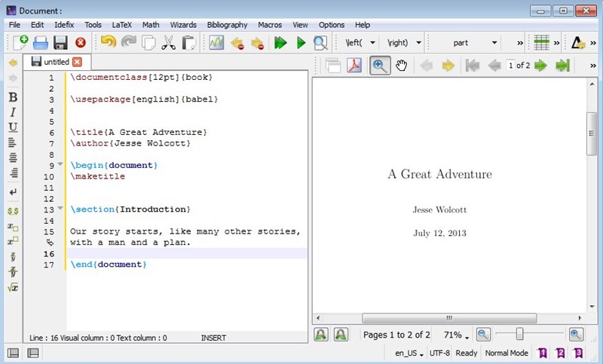View output with magnifier page icon

coord(320,43)
